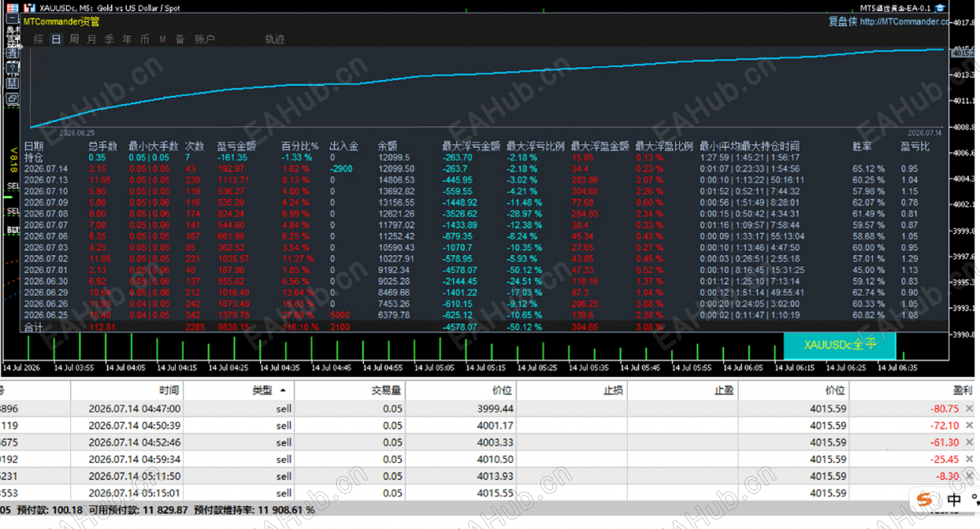Click the 余额 column header
The width and height of the screenshot is (980, 529).
pyautogui.click(x=387, y=146)
